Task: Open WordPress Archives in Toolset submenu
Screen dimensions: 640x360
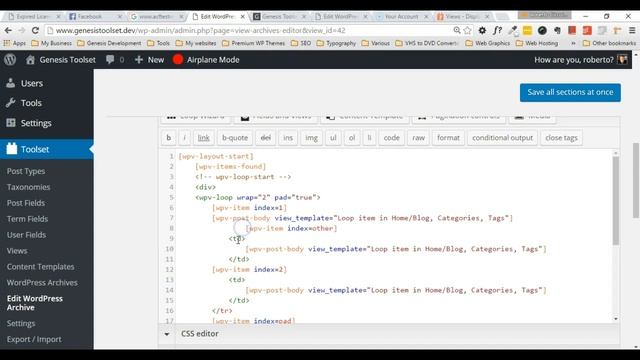Action: (x=42, y=283)
